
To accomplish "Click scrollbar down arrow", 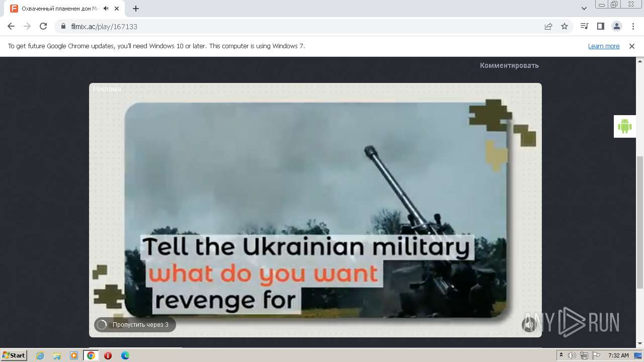I will point(640,343).
